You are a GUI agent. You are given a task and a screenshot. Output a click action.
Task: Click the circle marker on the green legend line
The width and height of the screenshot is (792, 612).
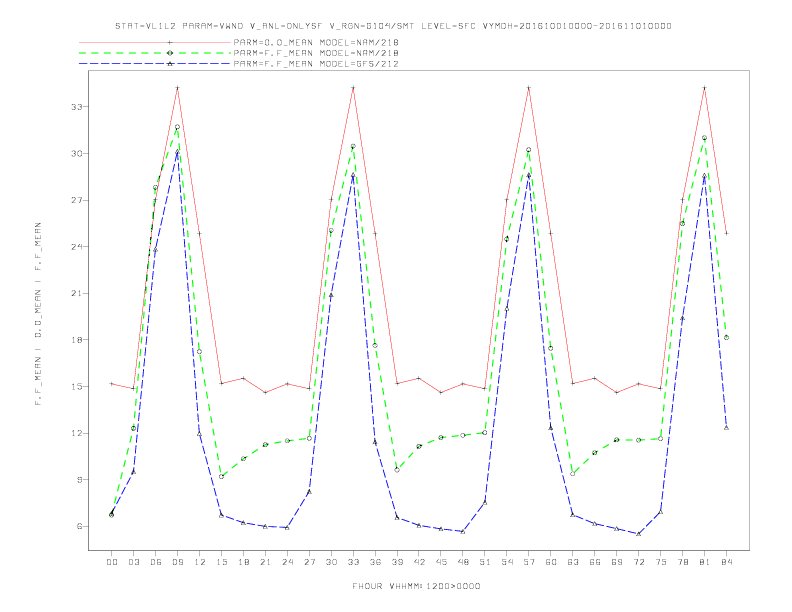pyautogui.click(x=170, y=53)
